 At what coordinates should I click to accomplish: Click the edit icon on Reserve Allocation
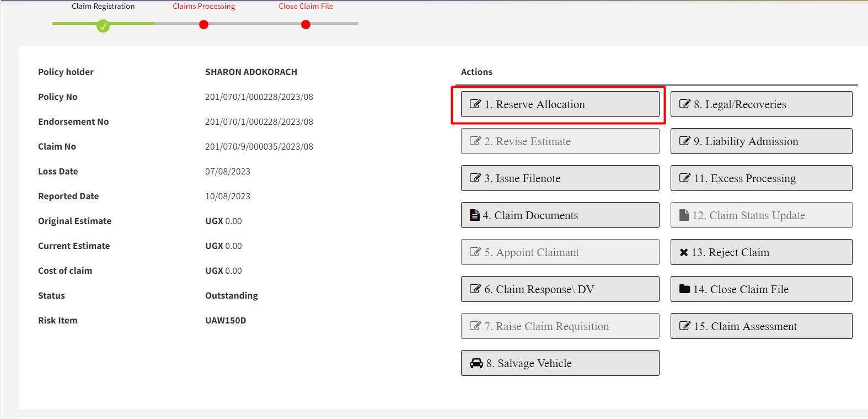point(475,104)
